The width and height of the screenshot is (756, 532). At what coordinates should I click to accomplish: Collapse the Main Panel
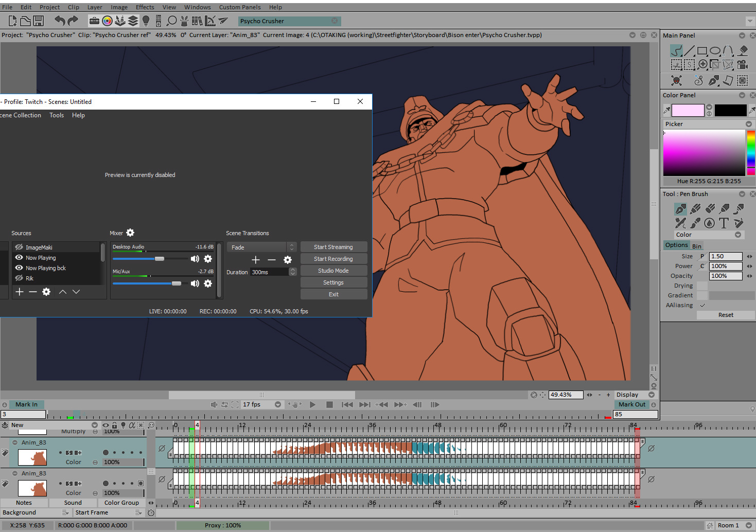742,36
